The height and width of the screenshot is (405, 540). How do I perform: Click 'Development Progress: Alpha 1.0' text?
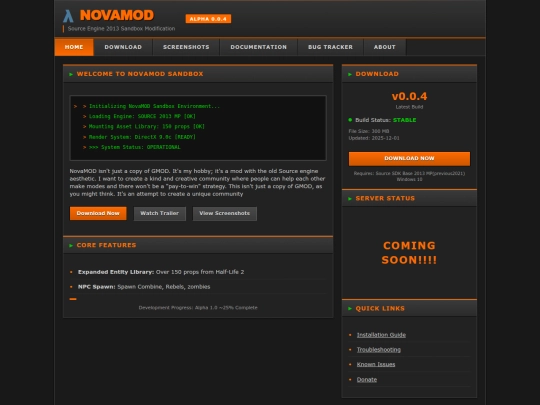(x=198, y=308)
